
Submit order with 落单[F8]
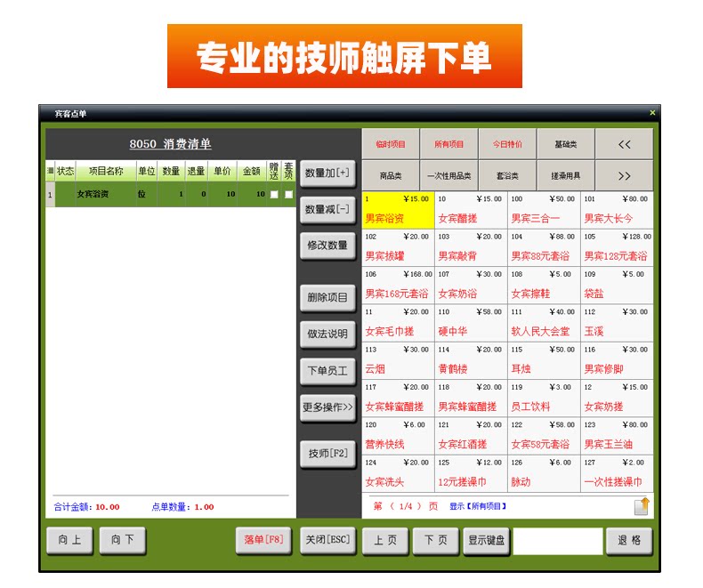pyautogui.click(x=263, y=540)
